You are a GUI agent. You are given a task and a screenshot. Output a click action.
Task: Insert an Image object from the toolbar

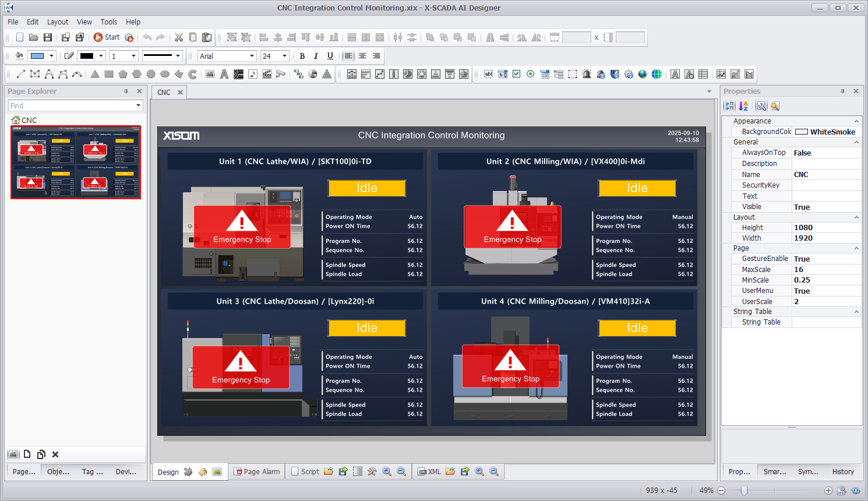click(210, 74)
